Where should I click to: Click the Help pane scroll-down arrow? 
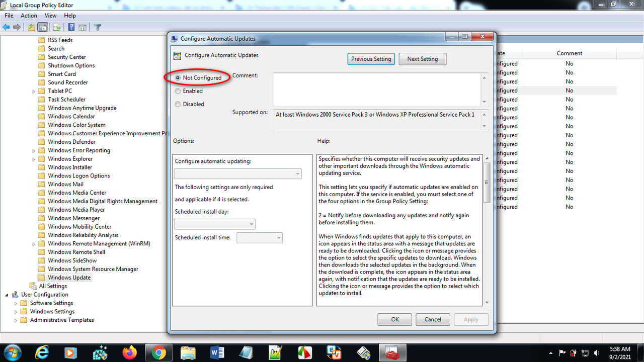pos(487,303)
